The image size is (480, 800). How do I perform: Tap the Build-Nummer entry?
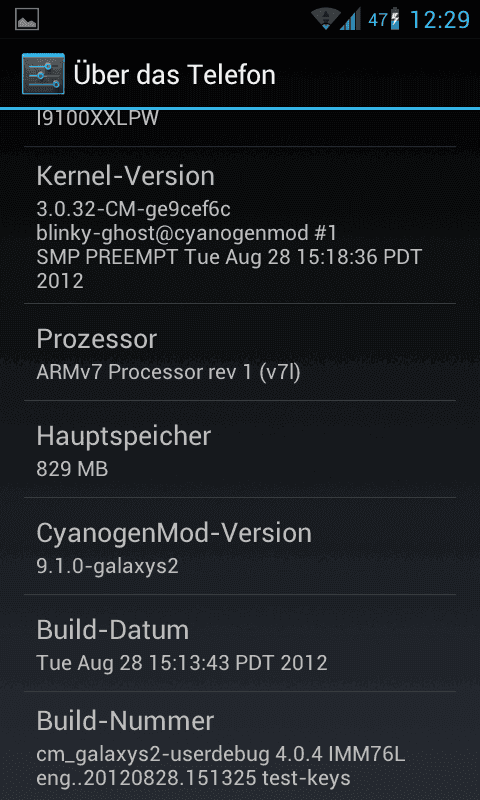click(x=240, y=746)
